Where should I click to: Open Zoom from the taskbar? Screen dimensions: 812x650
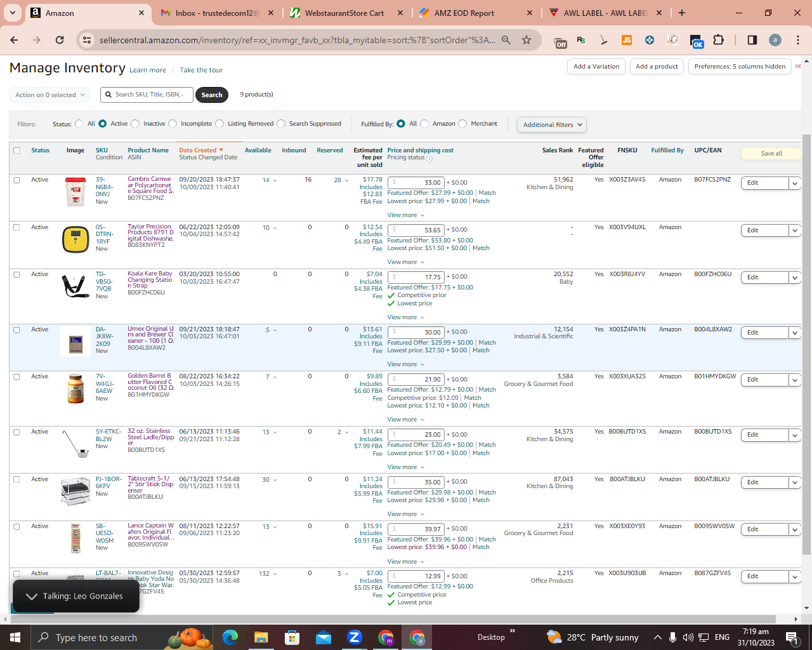pos(354,637)
